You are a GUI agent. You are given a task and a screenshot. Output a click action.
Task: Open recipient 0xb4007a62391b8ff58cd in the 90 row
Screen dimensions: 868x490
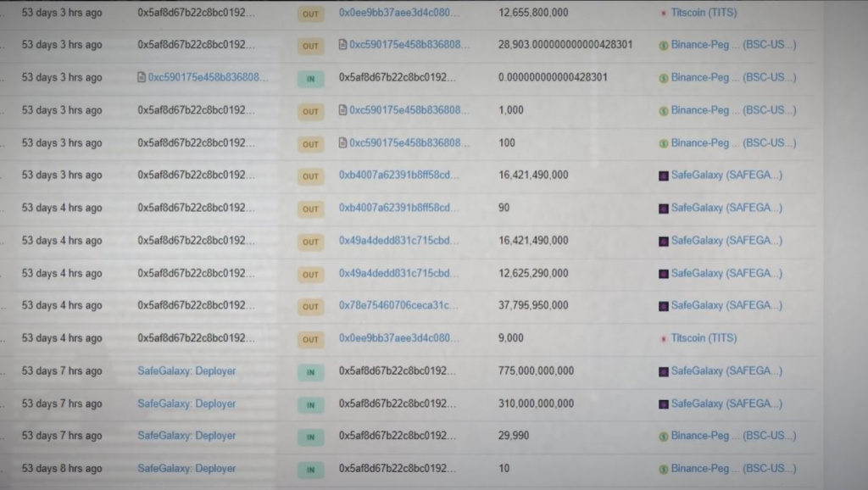(398, 208)
